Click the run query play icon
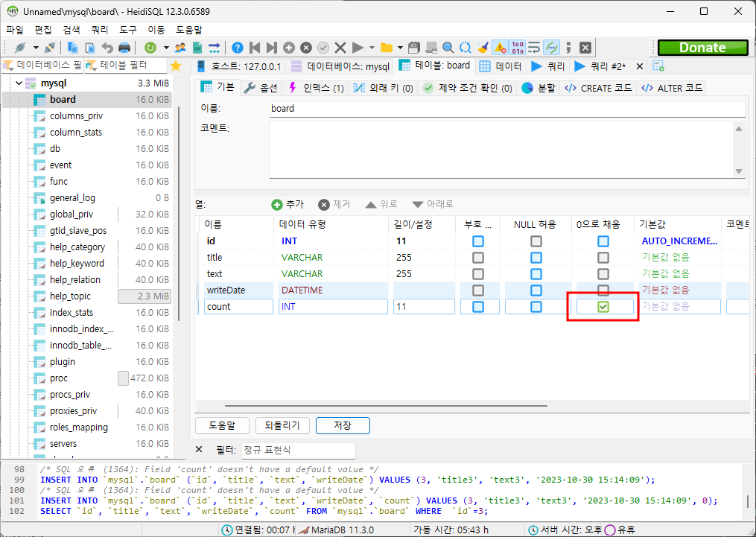Viewport: 756px width, 537px height. 358,48
